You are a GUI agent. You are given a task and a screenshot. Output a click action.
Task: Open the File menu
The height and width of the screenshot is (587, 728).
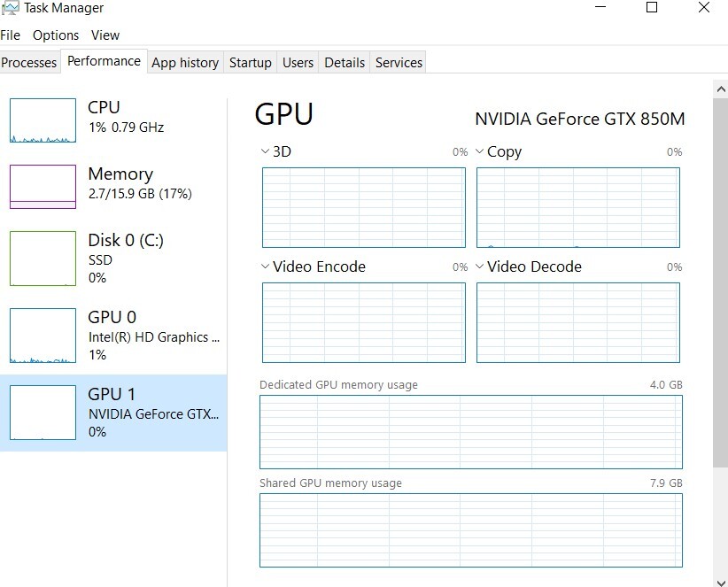tap(11, 35)
